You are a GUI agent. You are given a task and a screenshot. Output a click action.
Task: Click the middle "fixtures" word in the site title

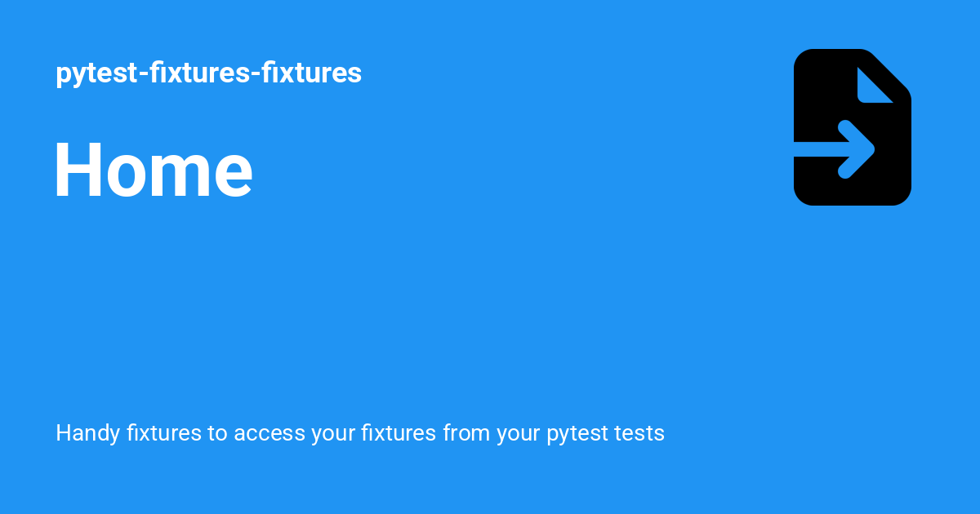(203, 73)
